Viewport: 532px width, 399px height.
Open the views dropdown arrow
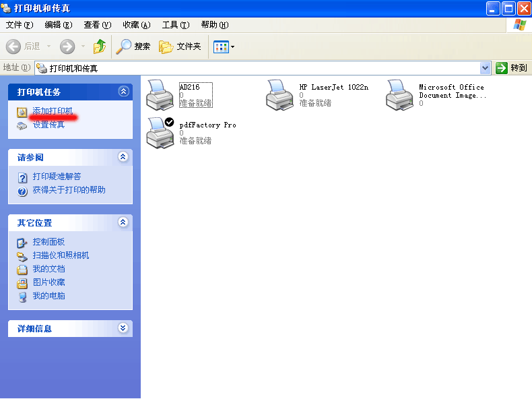coord(233,47)
